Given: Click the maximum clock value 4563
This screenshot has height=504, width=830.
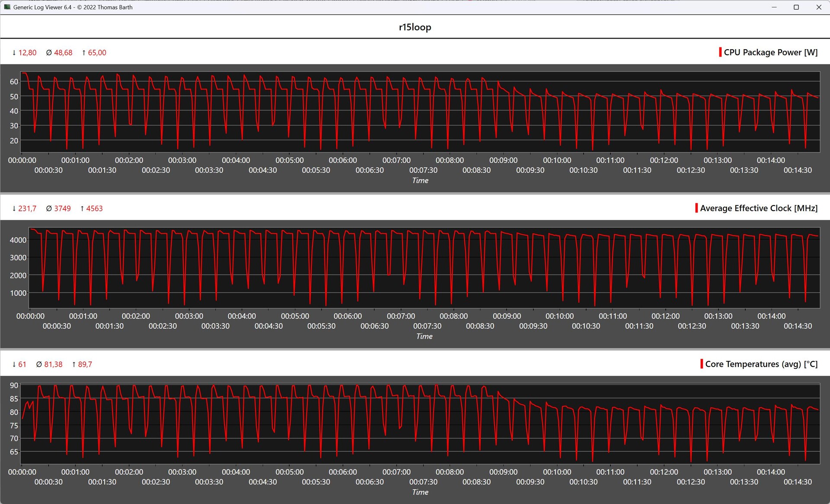Looking at the screenshot, I should [x=94, y=209].
